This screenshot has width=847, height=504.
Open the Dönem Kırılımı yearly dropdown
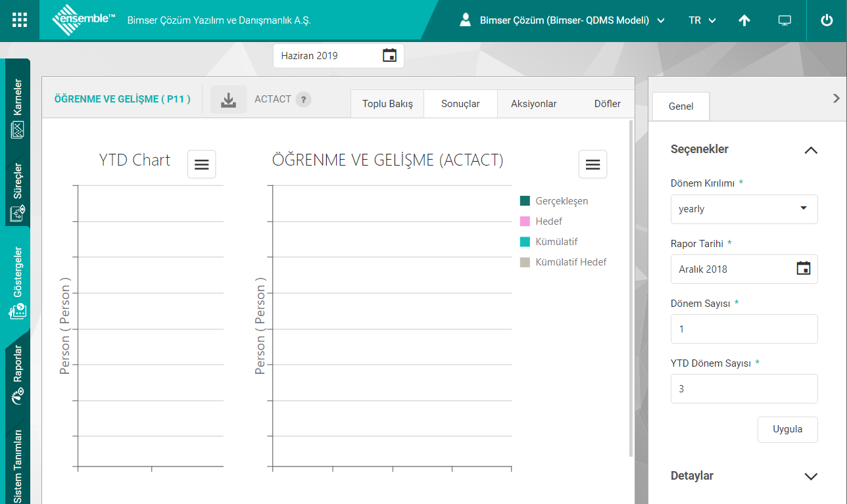click(x=744, y=209)
